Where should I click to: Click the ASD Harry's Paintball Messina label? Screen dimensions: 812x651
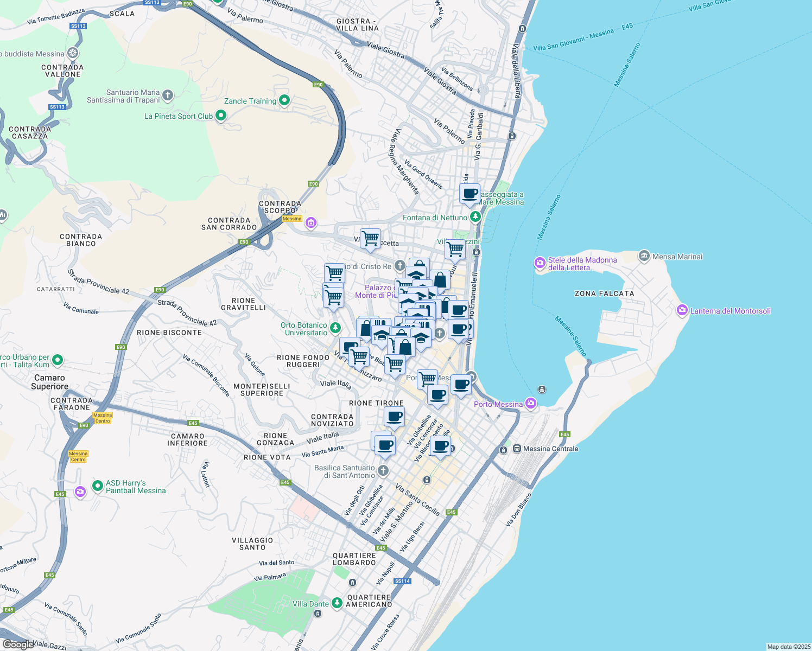[136, 487]
